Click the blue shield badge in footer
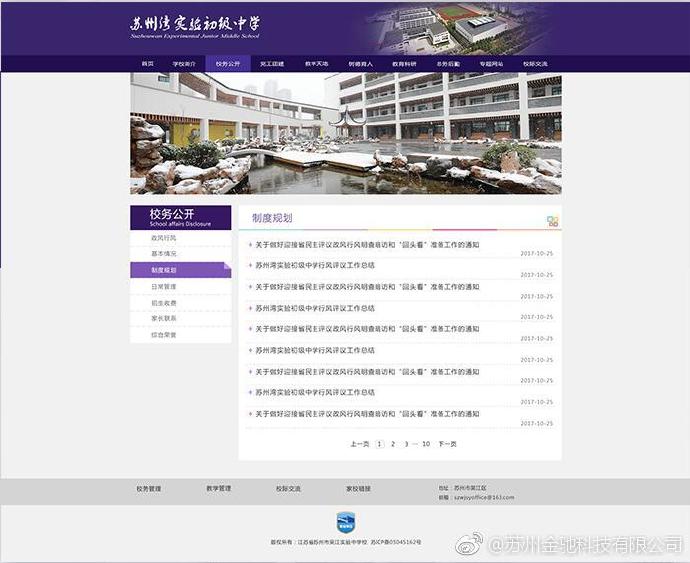The height and width of the screenshot is (563, 690). pyautogui.click(x=345, y=521)
